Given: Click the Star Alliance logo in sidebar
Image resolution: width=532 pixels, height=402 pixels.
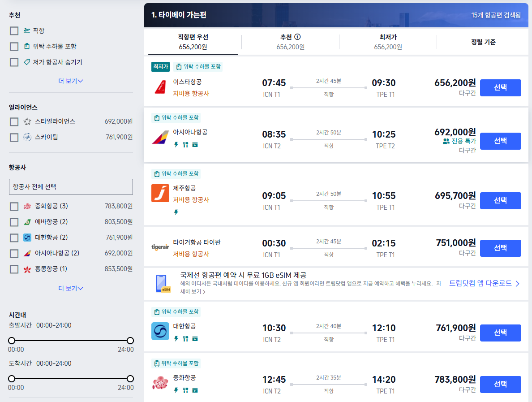Looking at the screenshot, I should pyautogui.click(x=27, y=121).
